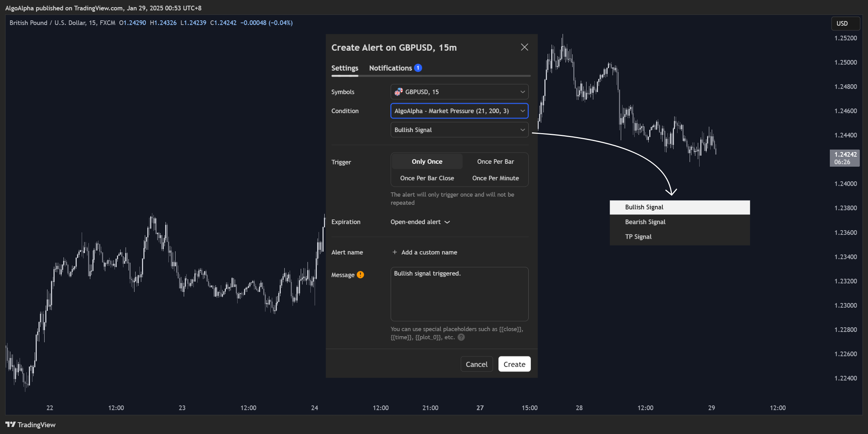This screenshot has height=434, width=868.
Task: Click the 29 date label on time axis
Action: click(x=711, y=408)
